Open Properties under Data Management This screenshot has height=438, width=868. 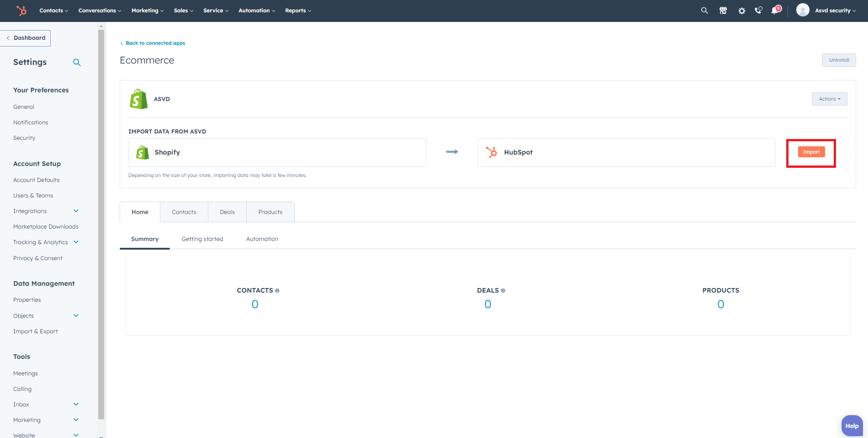(x=27, y=300)
